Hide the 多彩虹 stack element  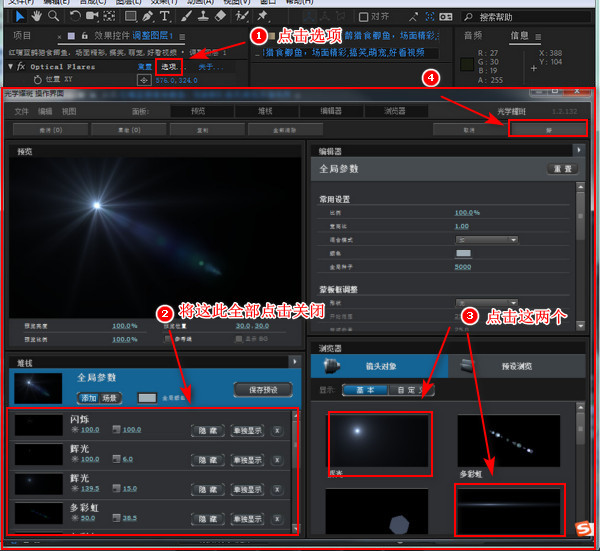(208, 519)
